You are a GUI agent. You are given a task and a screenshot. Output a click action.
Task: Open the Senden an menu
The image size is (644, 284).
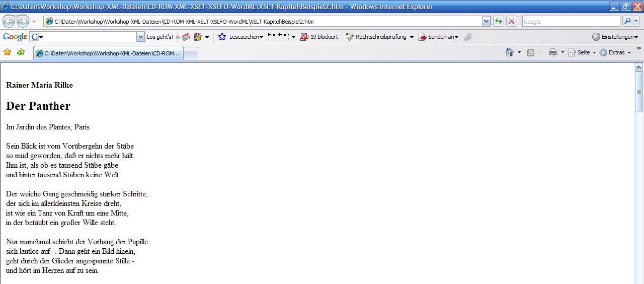pyautogui.click(x=439, y=37)
